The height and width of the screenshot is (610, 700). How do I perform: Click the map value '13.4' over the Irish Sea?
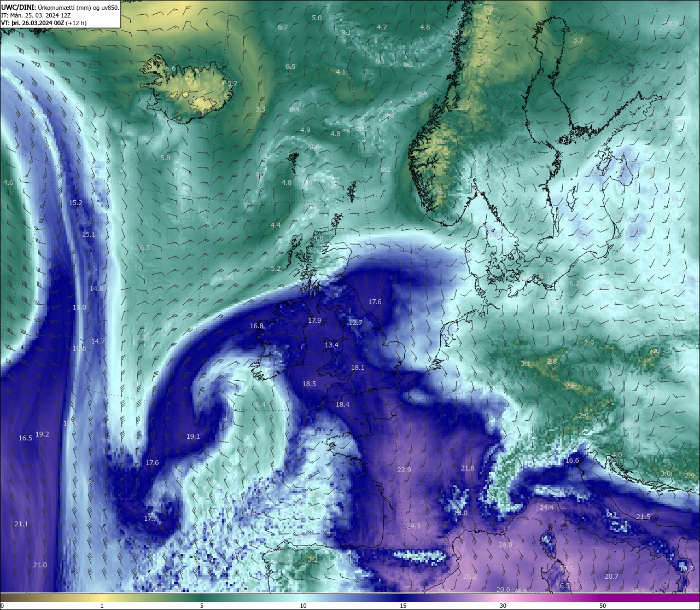(331, 345)
